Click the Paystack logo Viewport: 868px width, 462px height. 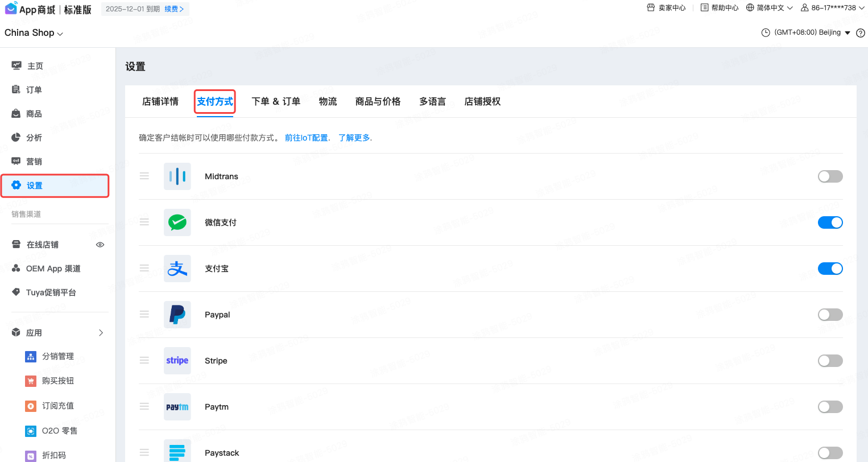177,451
